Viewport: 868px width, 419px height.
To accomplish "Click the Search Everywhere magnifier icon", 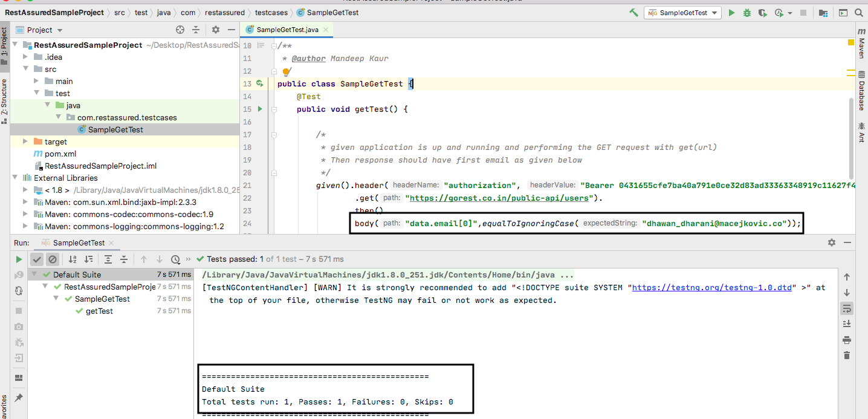I will coord(859,13).
